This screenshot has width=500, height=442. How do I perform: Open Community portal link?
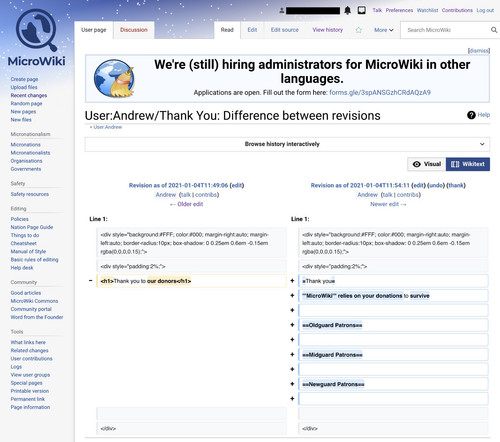tap(31, 309)
